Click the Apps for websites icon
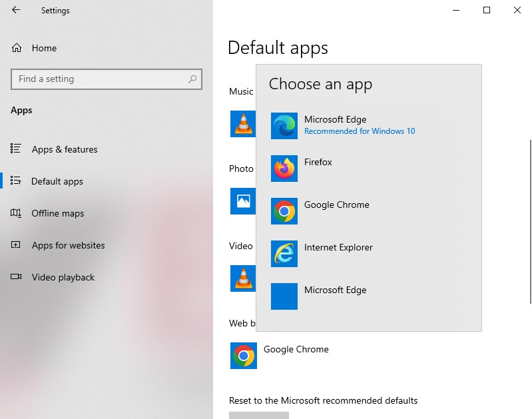The image size is (532, 419). pyautogui.click(x=15, y=244)
